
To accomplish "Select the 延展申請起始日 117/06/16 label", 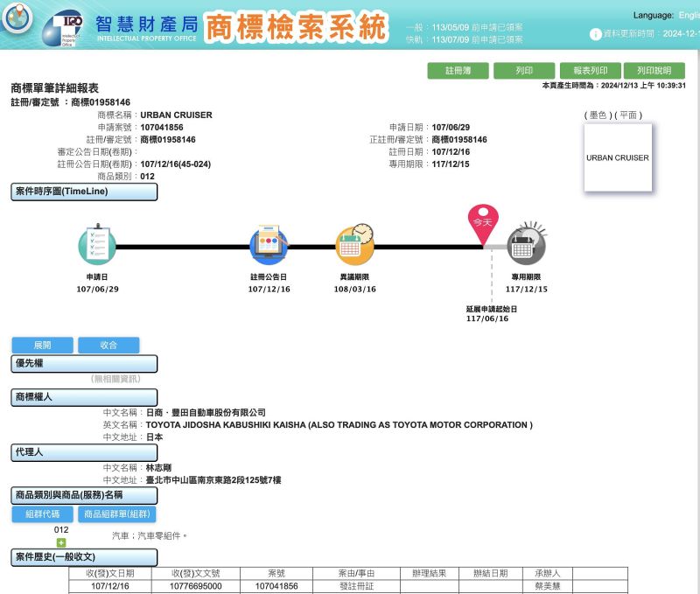I will 491,314.
